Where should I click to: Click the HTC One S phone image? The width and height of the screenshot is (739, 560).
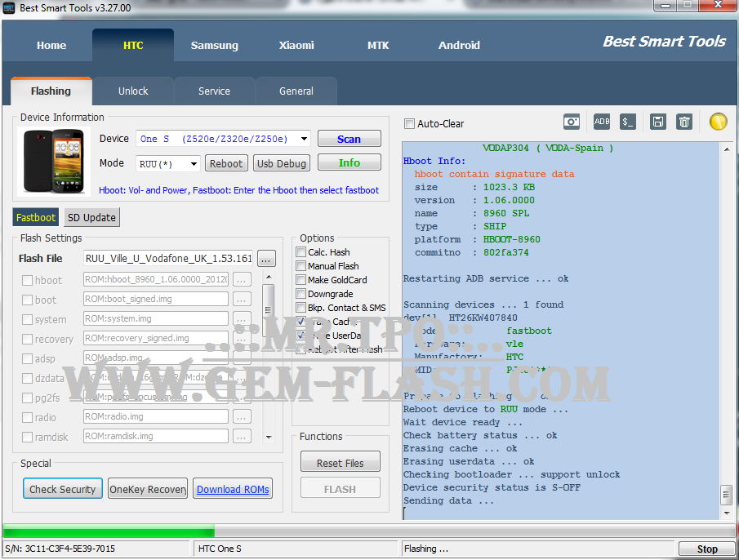(x=54, y=161)
